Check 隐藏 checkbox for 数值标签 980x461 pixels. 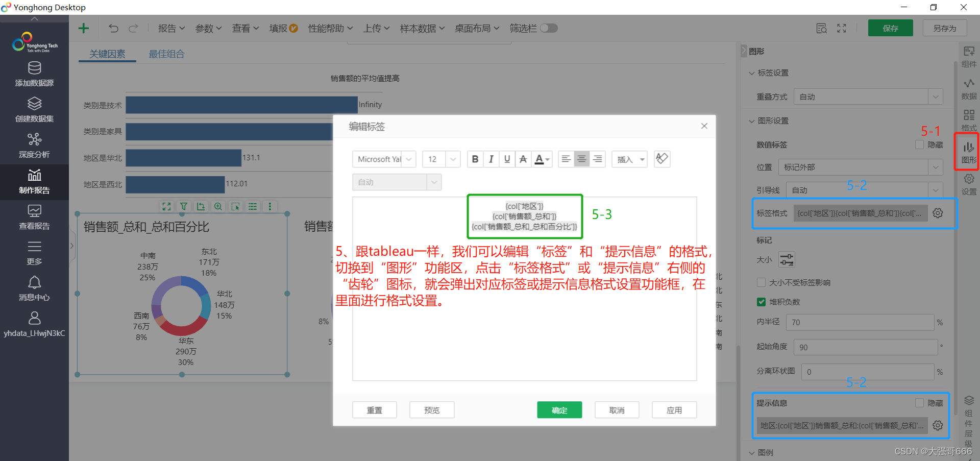point(919,145)
